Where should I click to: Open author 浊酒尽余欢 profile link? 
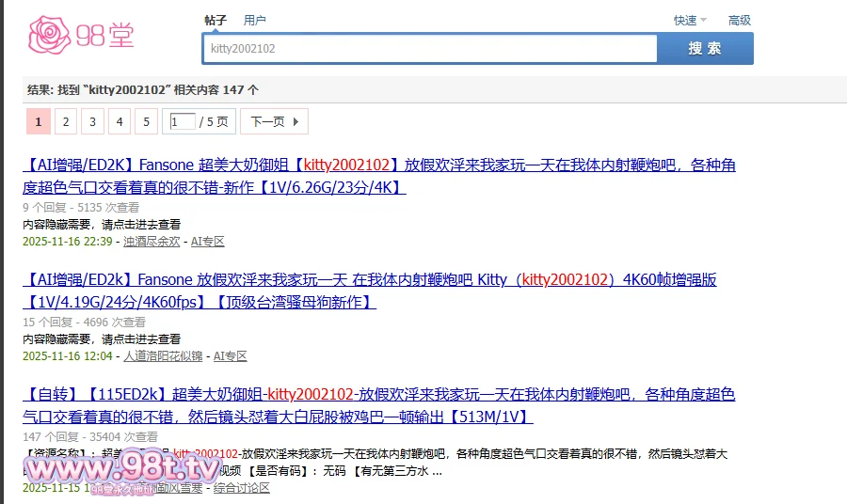pos(152,242)
